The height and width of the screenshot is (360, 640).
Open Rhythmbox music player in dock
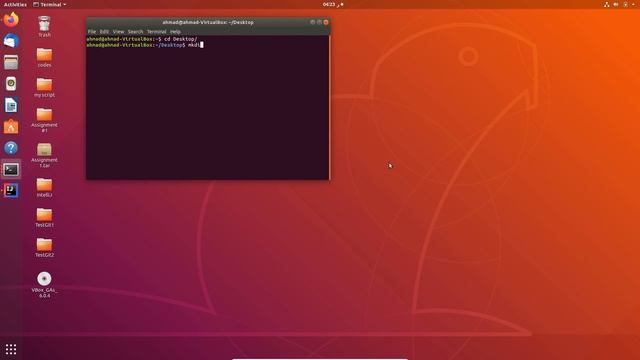(x=11, y=84)
